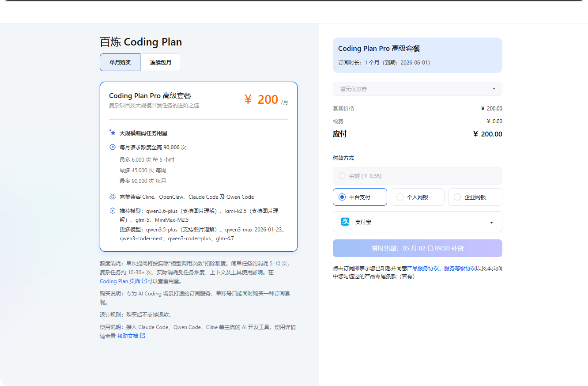
Task: Click the Coding Plan Pro 高级套餐 order summary title
Action: [379, 49]
